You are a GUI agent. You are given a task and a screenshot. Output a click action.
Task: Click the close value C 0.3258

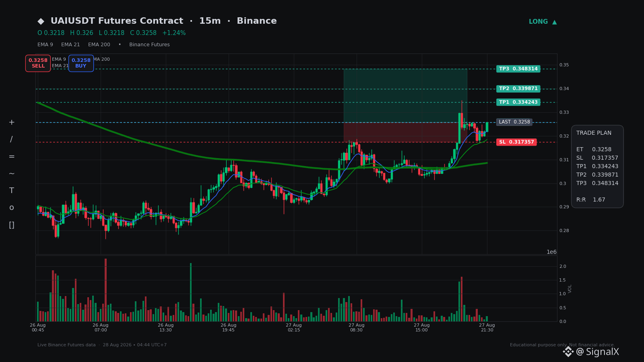(143, 33)
